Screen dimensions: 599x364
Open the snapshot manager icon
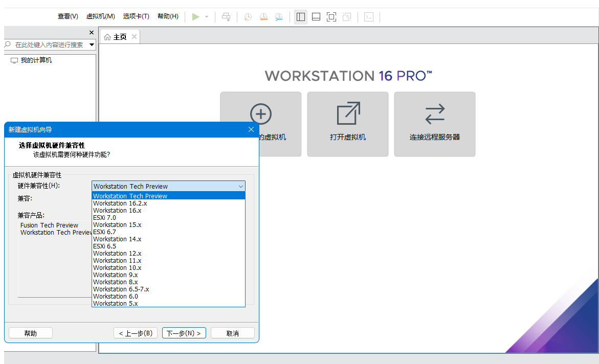click(x=279, y=17)
